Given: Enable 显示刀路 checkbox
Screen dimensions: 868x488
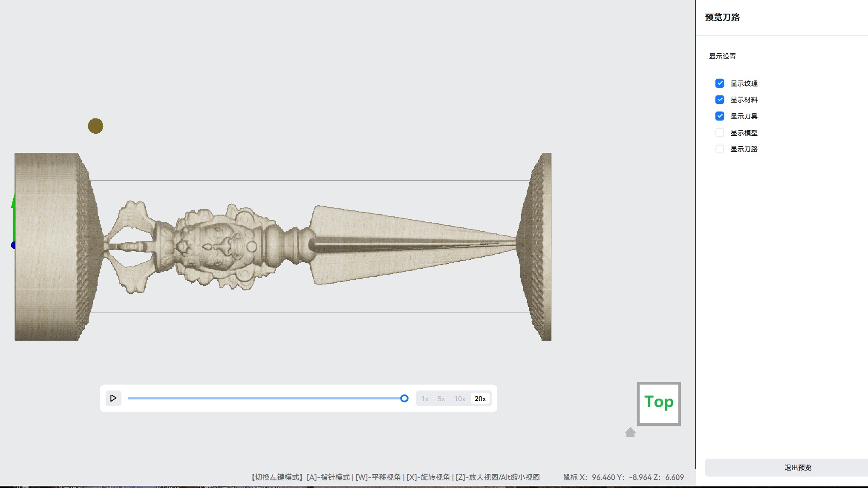Looking at the screenshot, I should click(720, 149).
